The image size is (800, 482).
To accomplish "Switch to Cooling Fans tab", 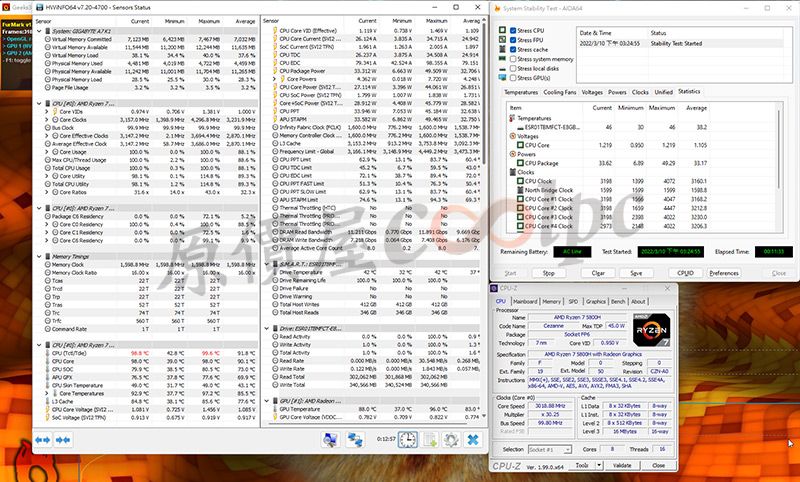I will point(560,92).
